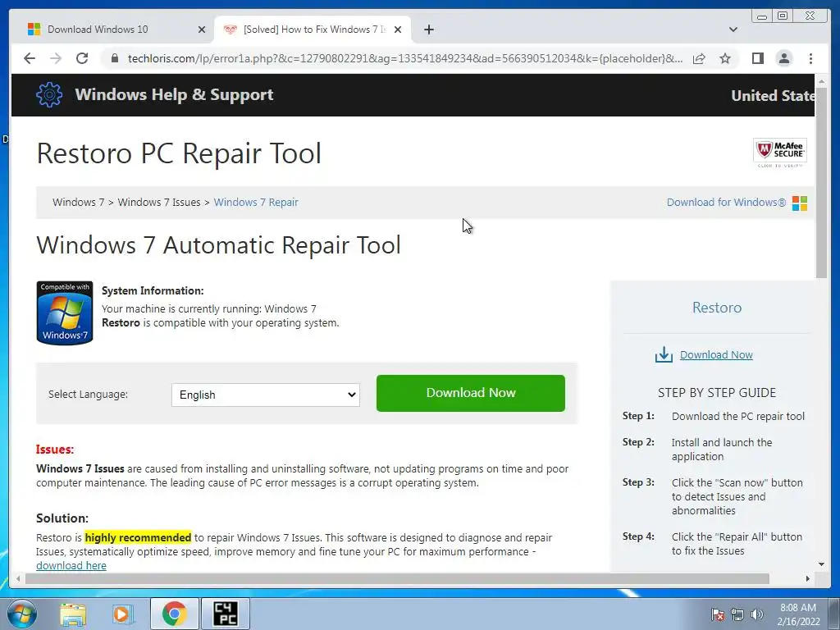
Task: Open Windows Media Player from the taskbar
Action: [123, 614]
